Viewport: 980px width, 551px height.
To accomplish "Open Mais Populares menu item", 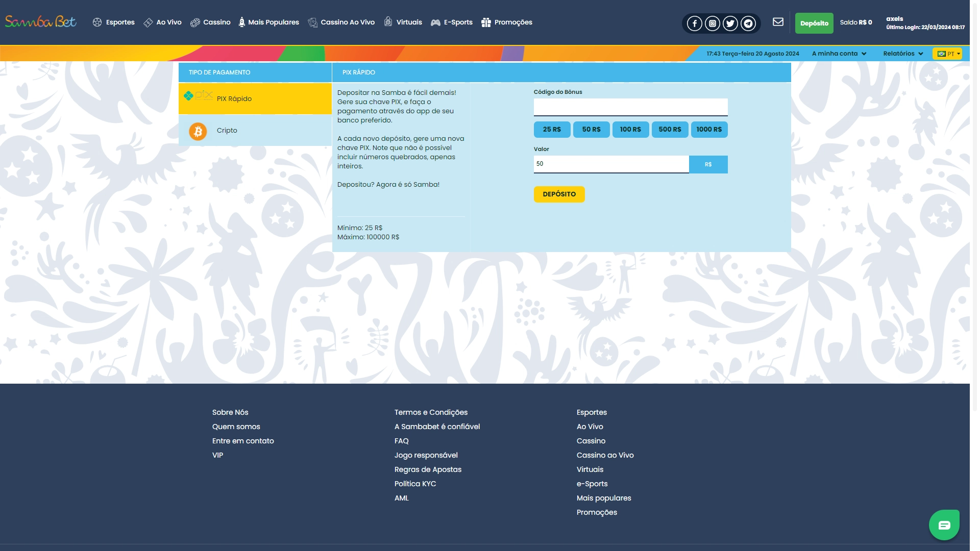I will [274, 22].
